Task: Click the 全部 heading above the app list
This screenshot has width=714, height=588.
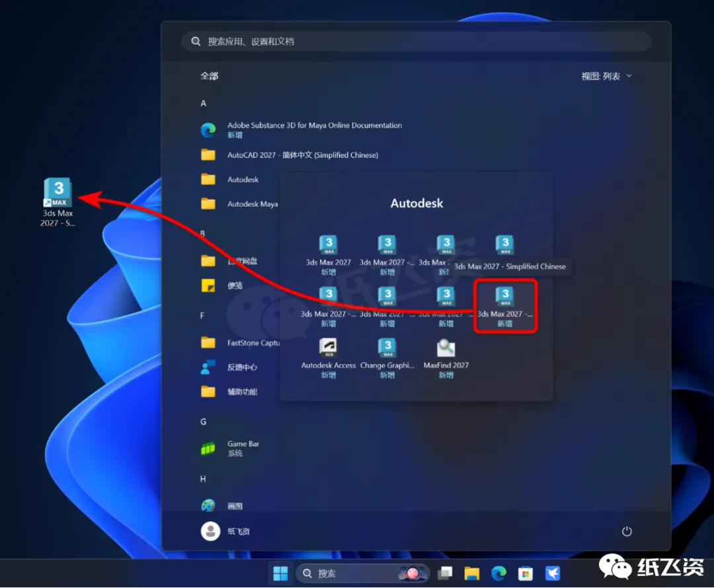Action: [x=210, y=76]
